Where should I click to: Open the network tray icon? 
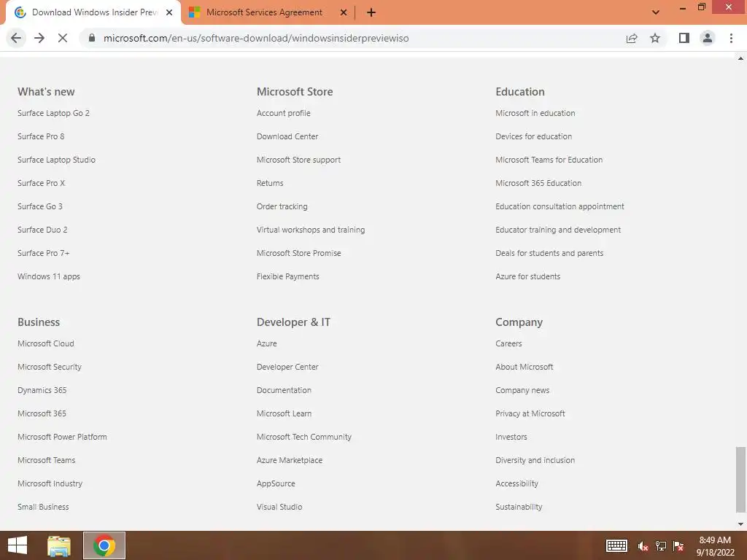[x=661, y=546]
